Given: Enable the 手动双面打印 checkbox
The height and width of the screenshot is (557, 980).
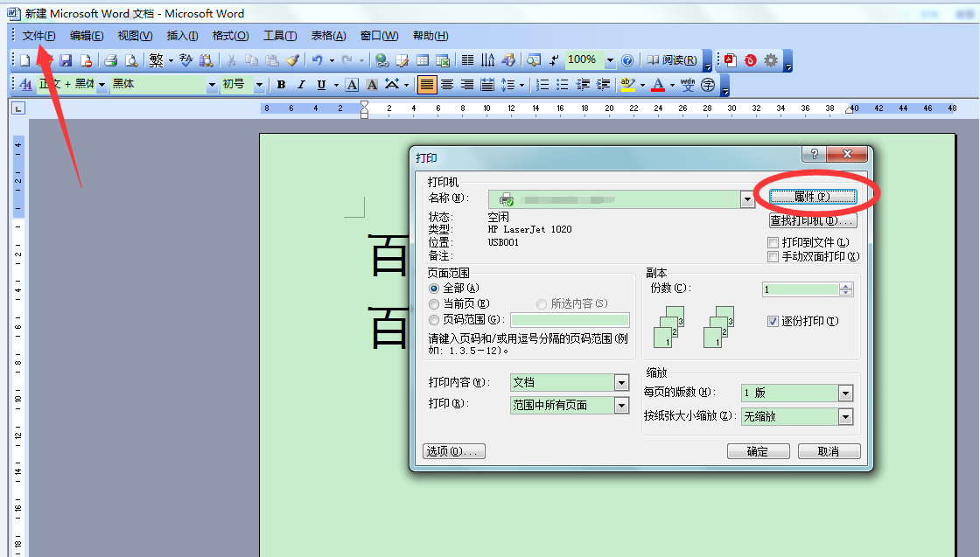Looking at the screenshot, I should point(773,256).
